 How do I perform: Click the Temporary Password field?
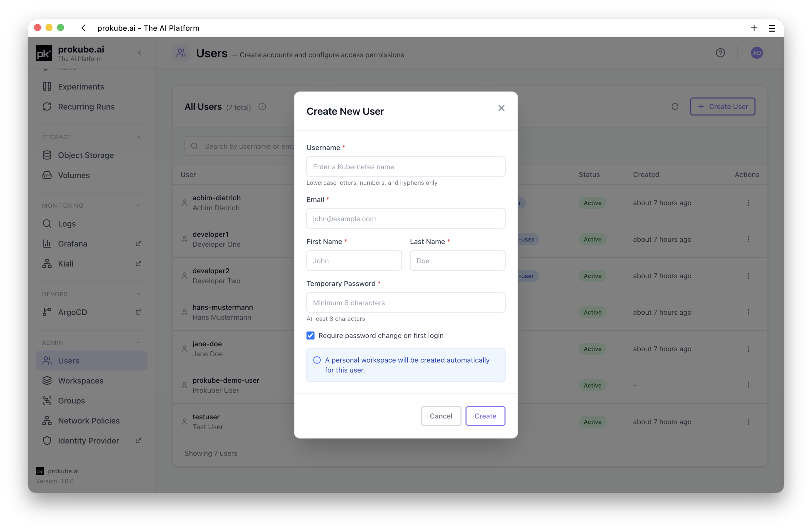[406, 302]
